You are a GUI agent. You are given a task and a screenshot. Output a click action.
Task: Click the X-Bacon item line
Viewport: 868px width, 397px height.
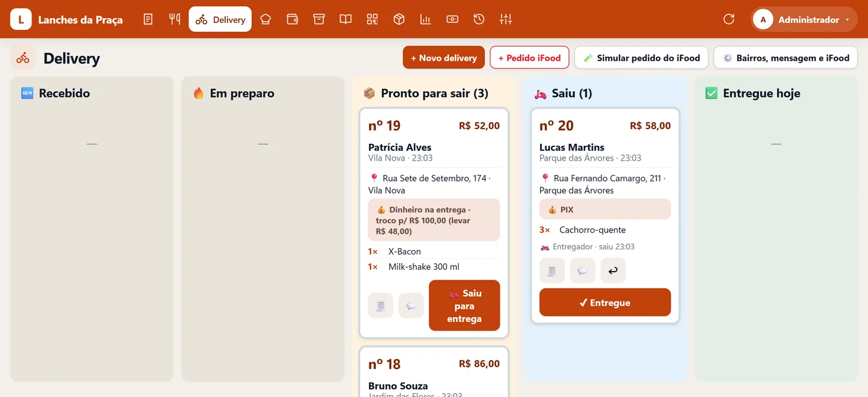(x=434, y=251)
